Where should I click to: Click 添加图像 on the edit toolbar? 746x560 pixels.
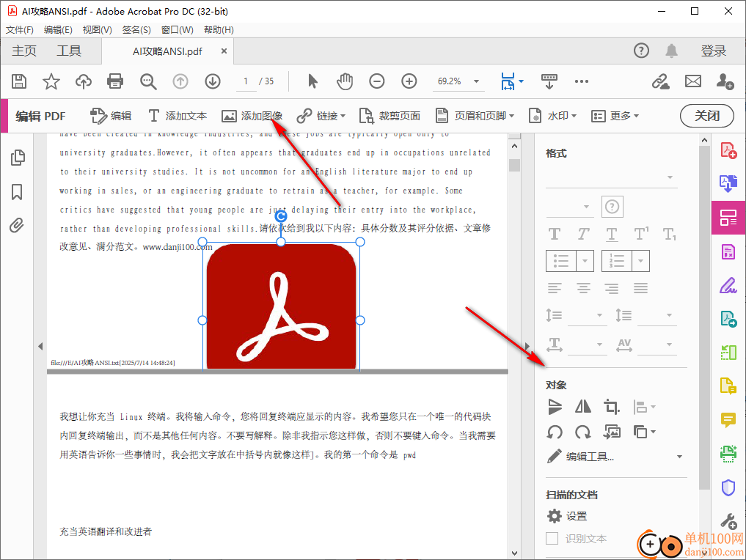[252, 116]
